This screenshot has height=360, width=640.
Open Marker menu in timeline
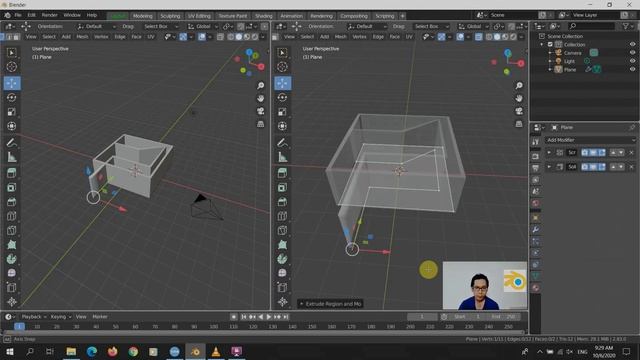coord(100,317)
